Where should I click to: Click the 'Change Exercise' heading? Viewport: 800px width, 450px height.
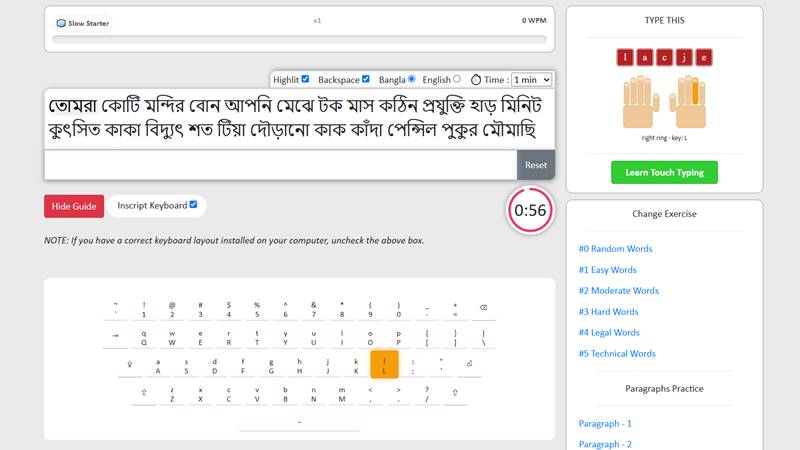[664, 214]
